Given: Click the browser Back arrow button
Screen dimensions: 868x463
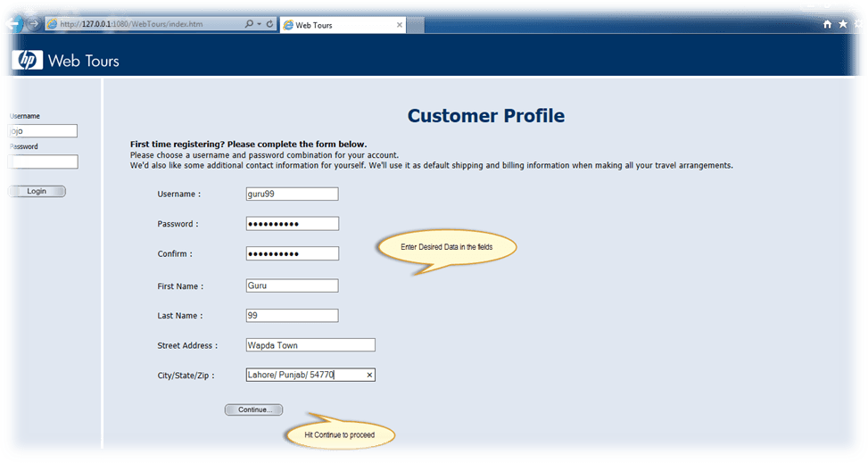Looking at the screenshot, I should (x=13, y=24).
